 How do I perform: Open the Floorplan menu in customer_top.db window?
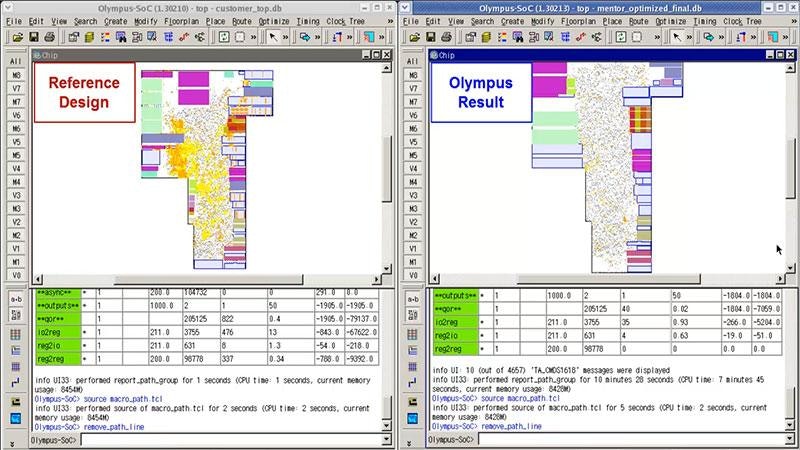coord(181,21)
